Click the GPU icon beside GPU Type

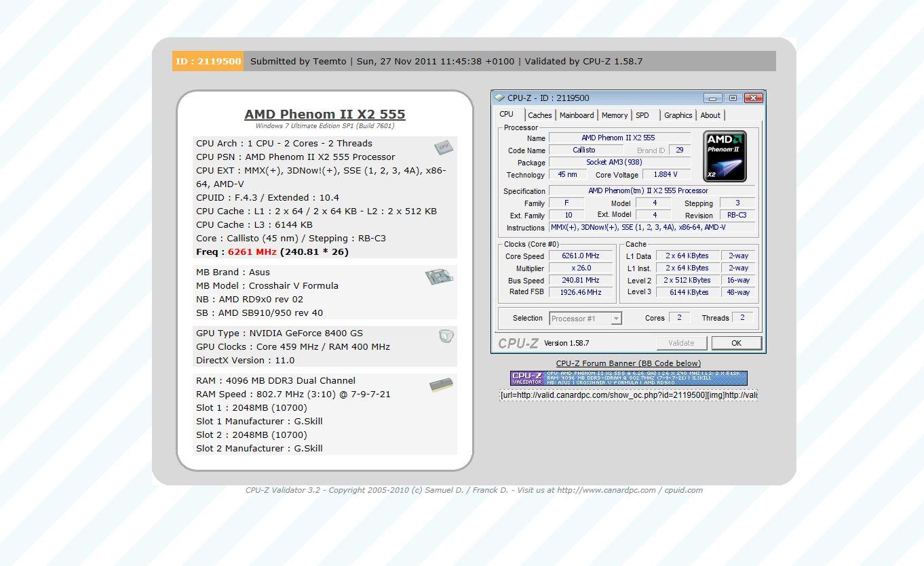[x=446, y=336]
